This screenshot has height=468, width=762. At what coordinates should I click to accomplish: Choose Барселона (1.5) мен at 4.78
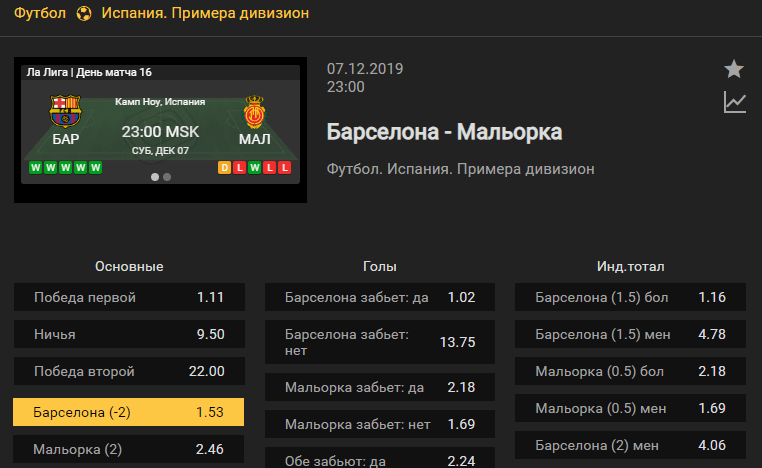[630, 334]
